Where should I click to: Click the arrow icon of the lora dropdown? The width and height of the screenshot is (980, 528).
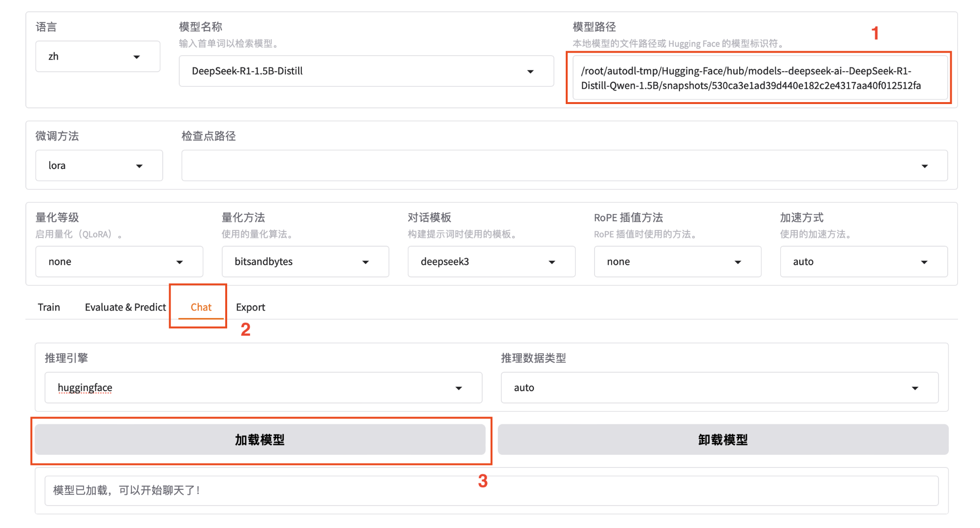click(x=140, y=166)
